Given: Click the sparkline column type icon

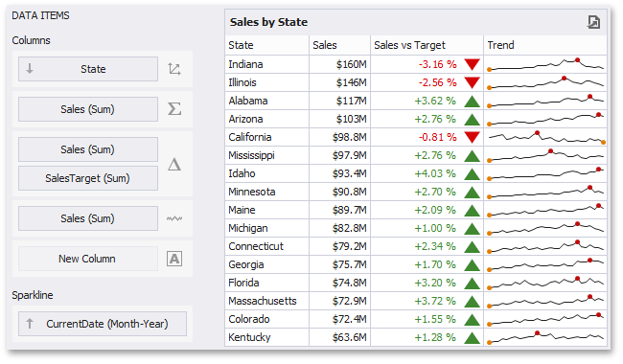Looking at the screenshot, I should (x=174, y=218).
